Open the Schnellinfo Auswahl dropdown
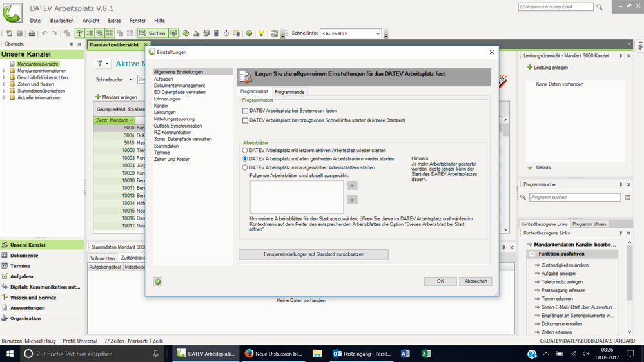 coord(378,33)
